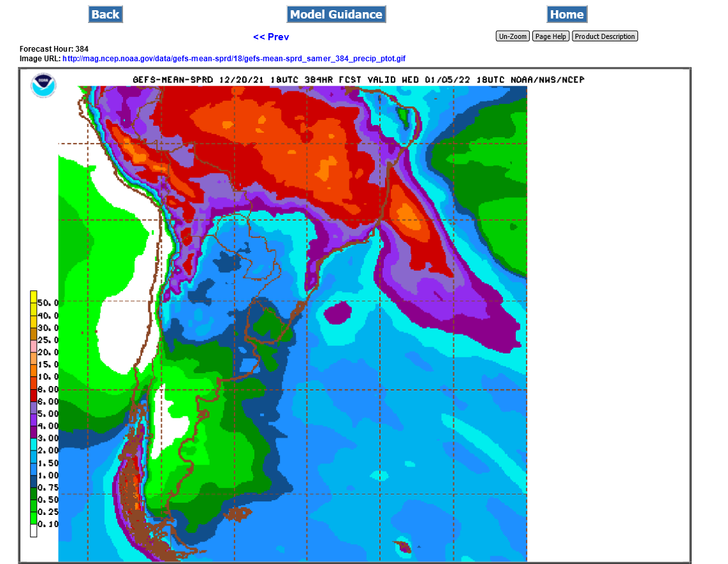Viewport: 728px width, 564px height.
Task: Click the red 6.00 legend swatch
Action: point(33,396)
